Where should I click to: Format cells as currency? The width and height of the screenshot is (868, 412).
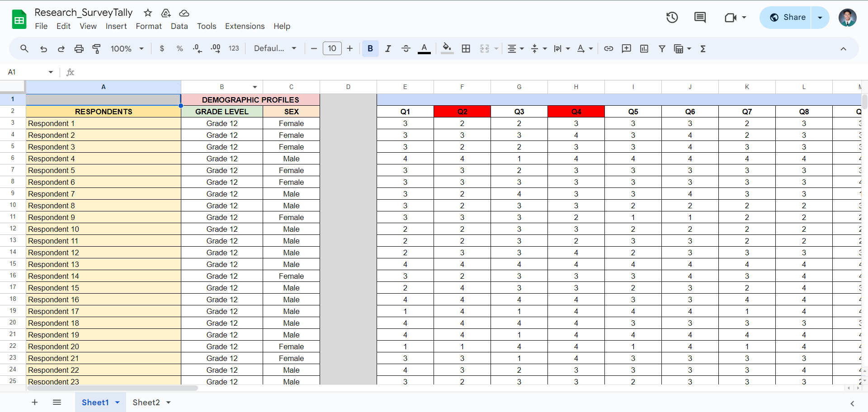tap(162, 48)
